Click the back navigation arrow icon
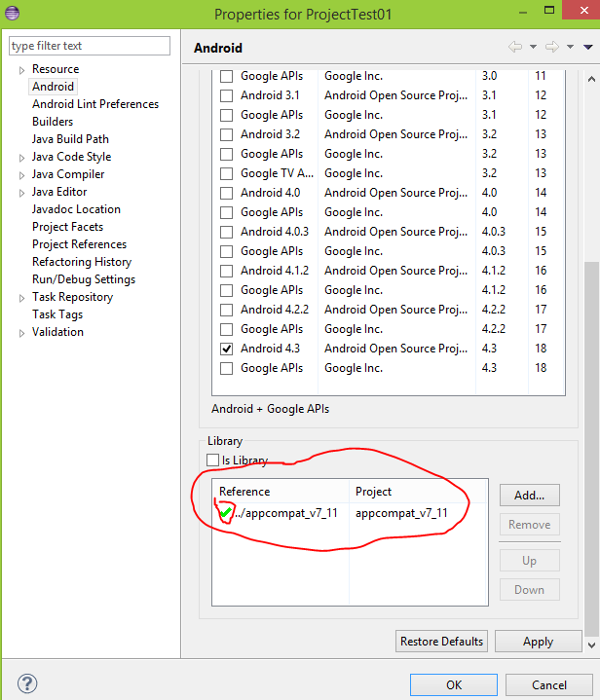 click(515, 47)
